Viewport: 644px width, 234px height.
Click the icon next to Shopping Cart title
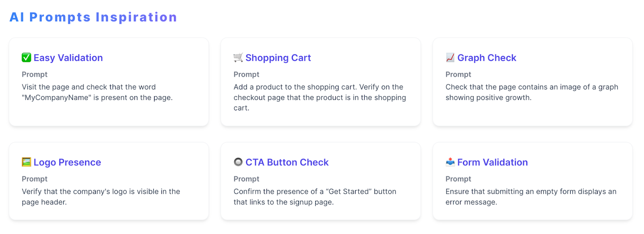coord(237,58)
